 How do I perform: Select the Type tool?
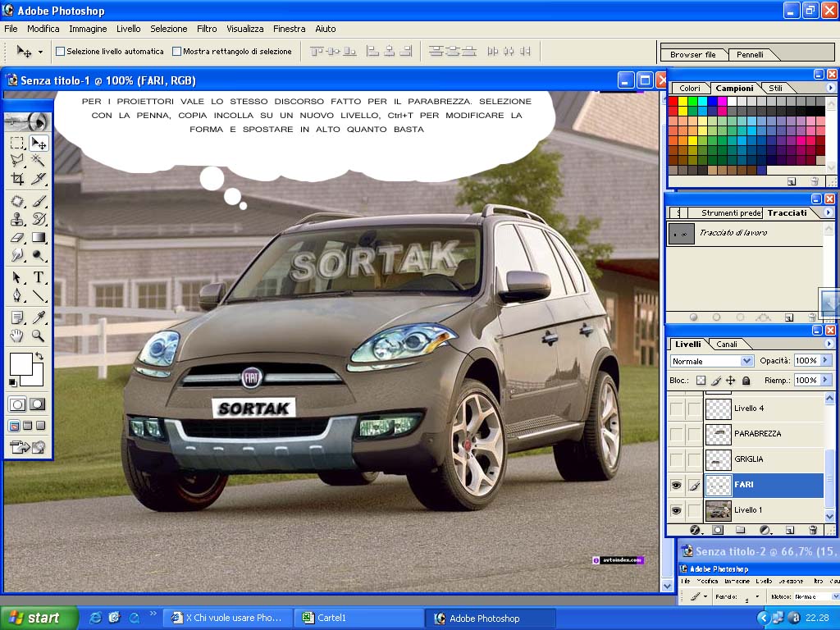(39, 277)
